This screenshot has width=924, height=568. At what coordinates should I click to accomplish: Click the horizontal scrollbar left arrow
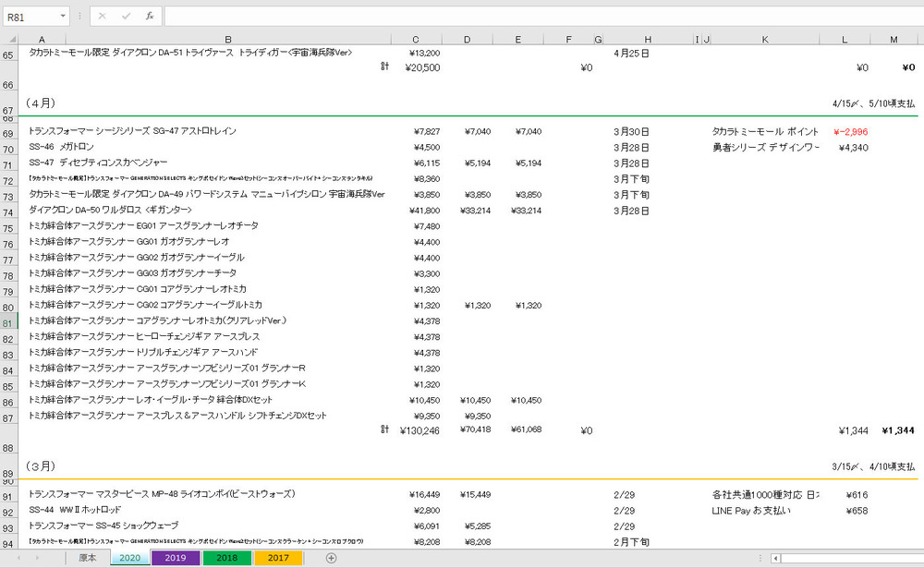776,558
